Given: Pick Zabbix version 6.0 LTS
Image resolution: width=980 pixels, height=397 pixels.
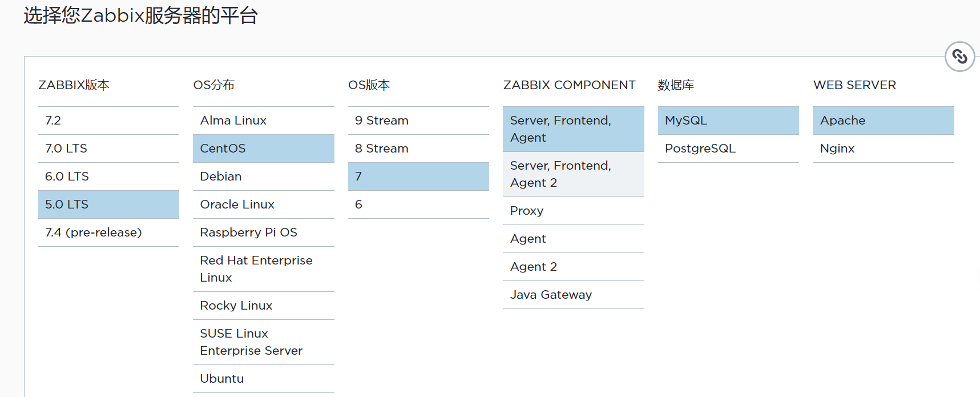Looking at the screenshot, I should (108, 177).
